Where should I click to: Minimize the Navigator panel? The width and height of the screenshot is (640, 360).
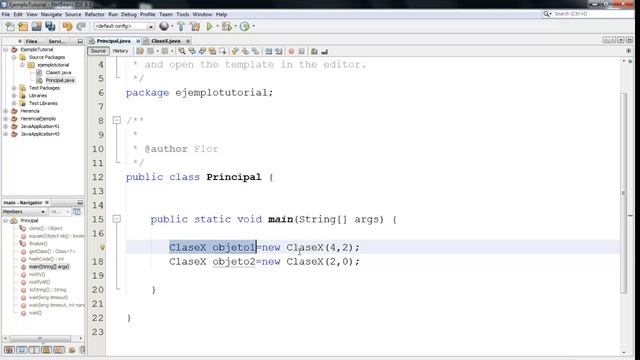point(80,202)
